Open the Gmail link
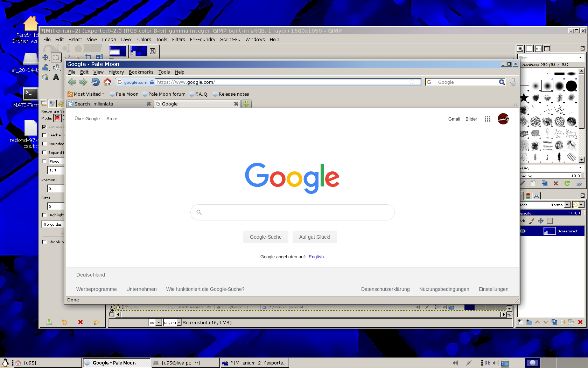This screenshot has width=588, height=368. tap(454, 119)
